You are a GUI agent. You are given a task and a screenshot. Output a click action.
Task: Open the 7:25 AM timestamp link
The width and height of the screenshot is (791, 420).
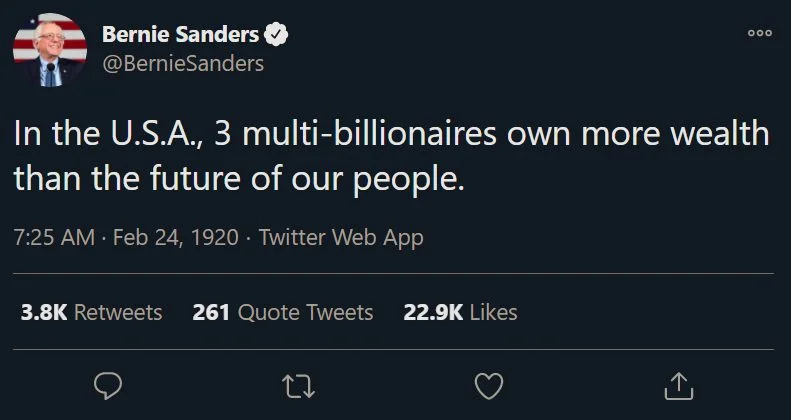(54, 238)
